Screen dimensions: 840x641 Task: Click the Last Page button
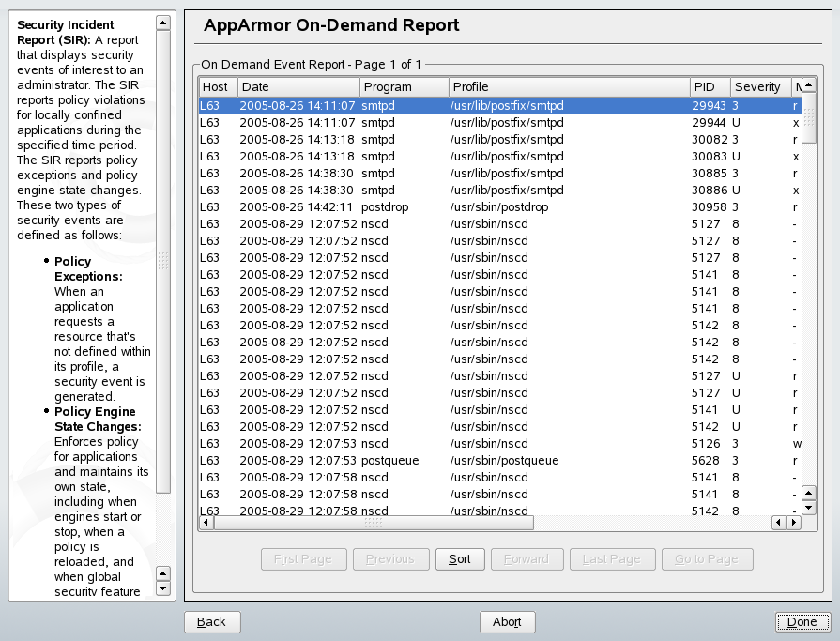612,558
